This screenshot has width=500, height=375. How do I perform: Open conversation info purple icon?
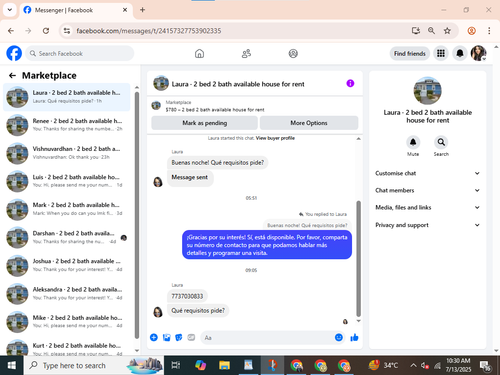(x=350, y=83)
